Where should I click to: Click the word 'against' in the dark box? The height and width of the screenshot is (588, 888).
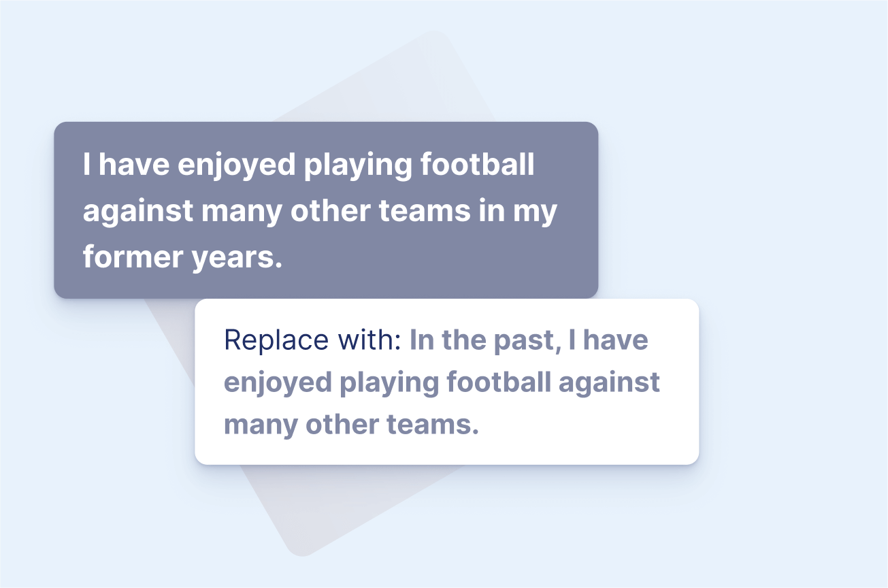point(138,212)
